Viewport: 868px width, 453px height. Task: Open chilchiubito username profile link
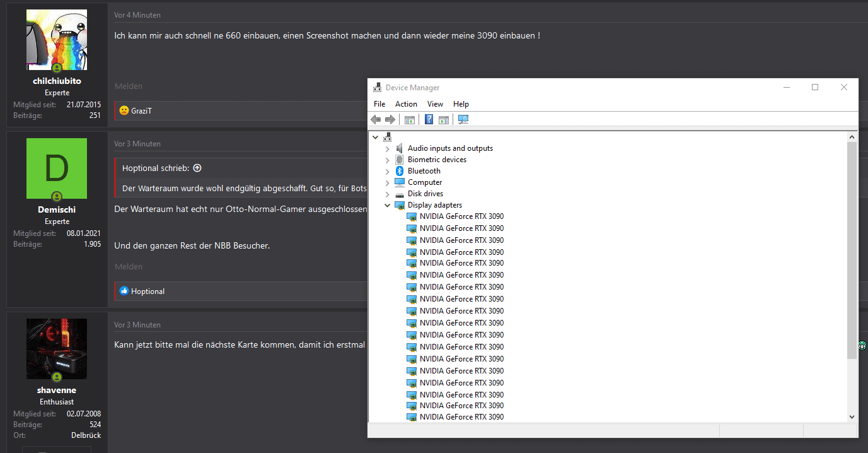pyautogui.click(x=57, y=81)
